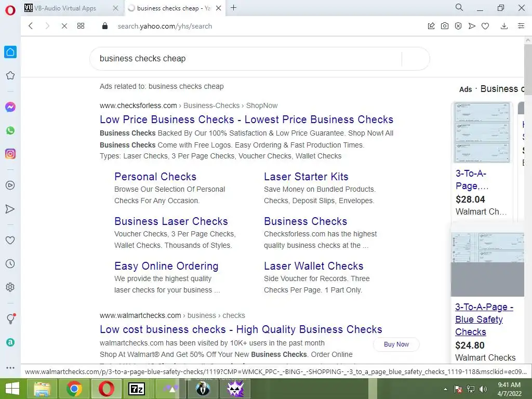Take a snapshot with camera icon
Viewport: 532px width, 399px height.
(x=445, y=26)
